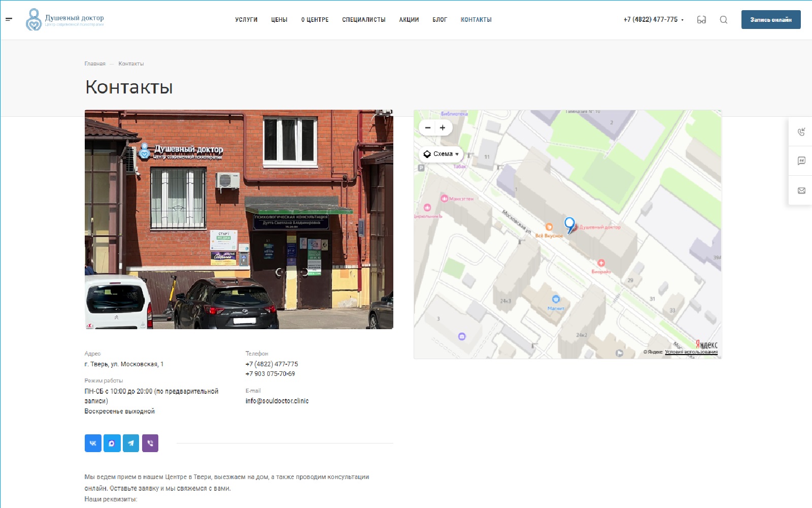Image resolution: width=812 pixels, height=508 pixels.
Task: Open the ЦЕНЫ menu item
Action: 279,20
